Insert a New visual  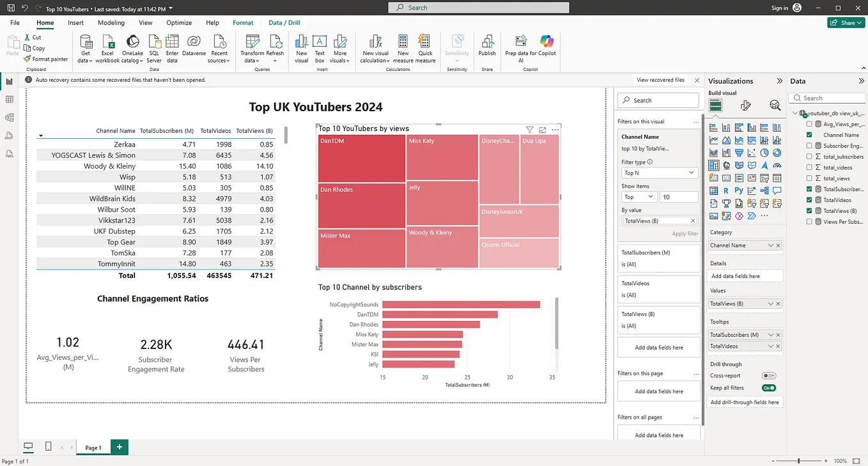coord(302,49)
